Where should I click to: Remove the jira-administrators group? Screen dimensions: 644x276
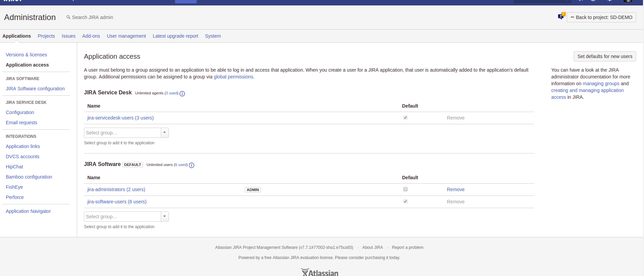[455, 189]
